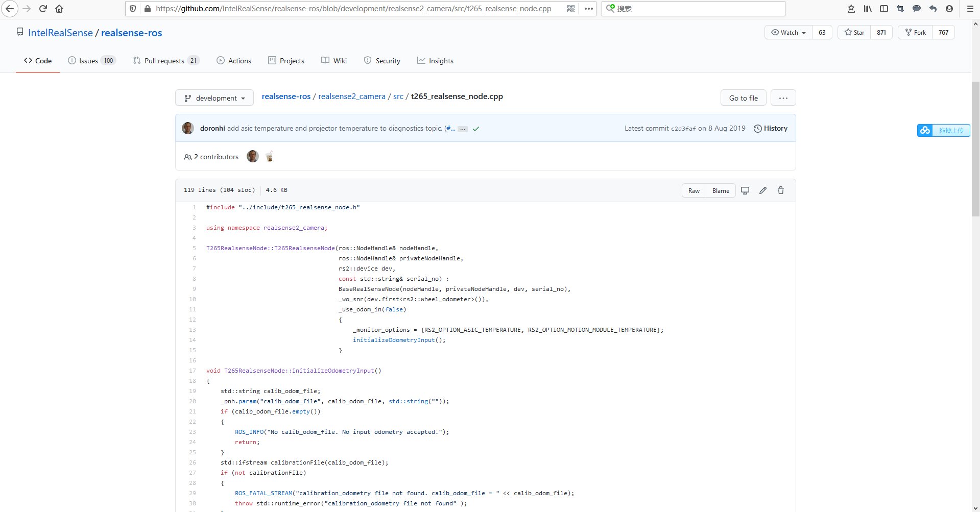Open commit c2d3faf hash link
Screen dimensions: 980x512
[x=683, y=129]
